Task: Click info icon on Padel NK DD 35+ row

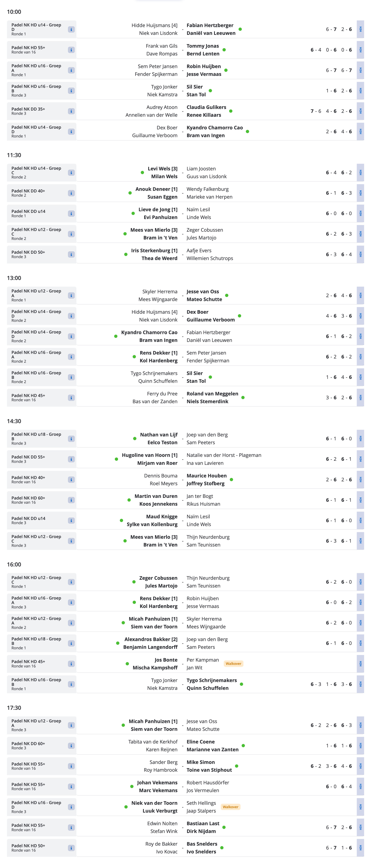Action: 71,111
